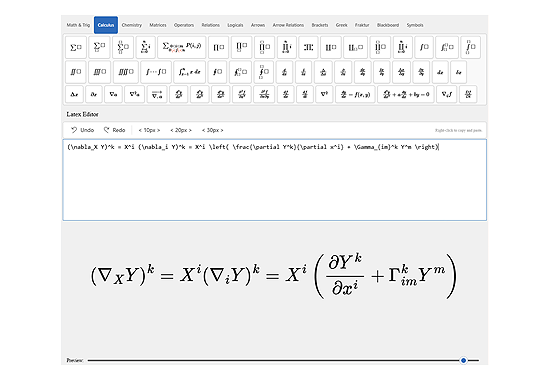Insert the multiple integral with dots
Viewport: 550px width, 380px height.
[x=156, y=72]
